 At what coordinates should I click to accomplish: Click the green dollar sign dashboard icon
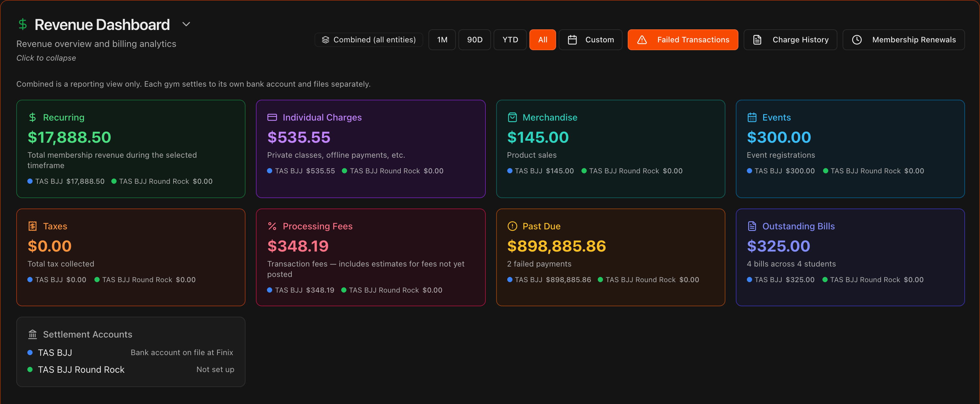23,24
